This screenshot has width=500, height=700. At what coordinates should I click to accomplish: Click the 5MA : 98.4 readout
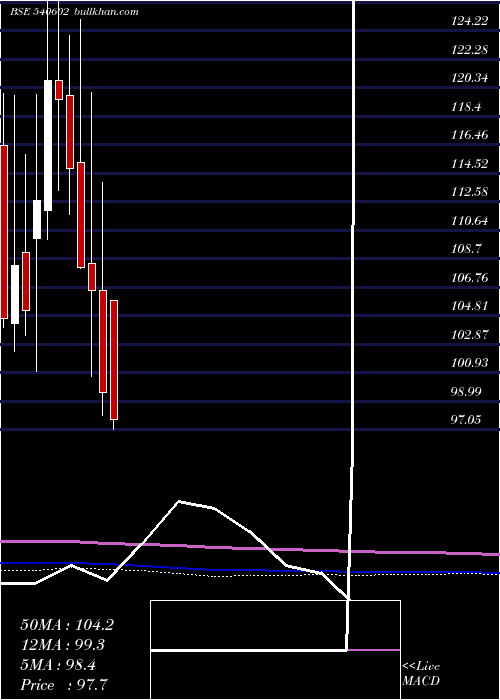point(58,665)
